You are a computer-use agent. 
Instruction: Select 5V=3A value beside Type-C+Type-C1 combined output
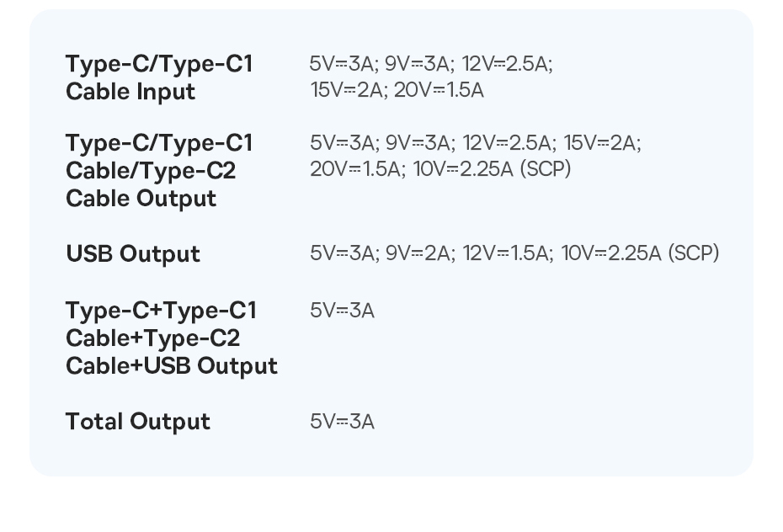click(342, 311)
